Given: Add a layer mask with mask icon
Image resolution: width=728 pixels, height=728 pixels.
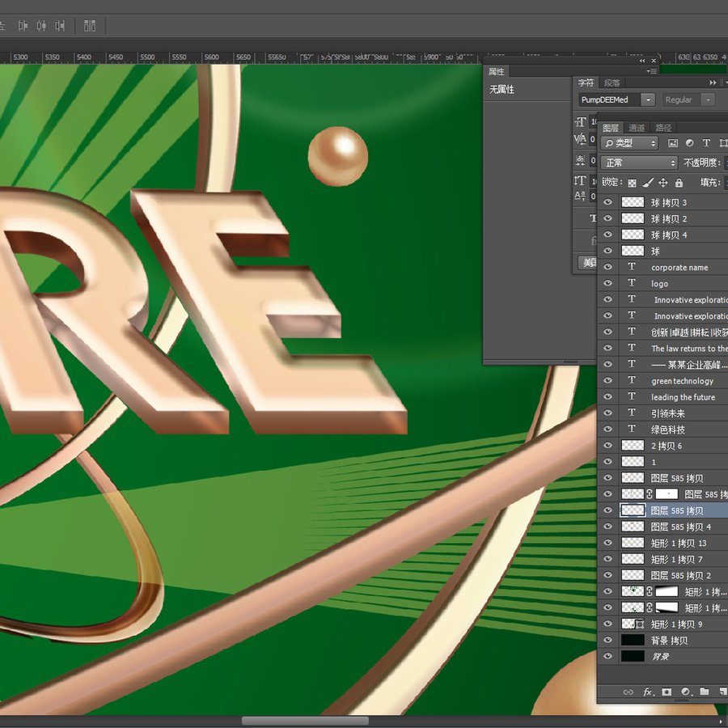Looking at the screenshot, I should click(667, 692).
